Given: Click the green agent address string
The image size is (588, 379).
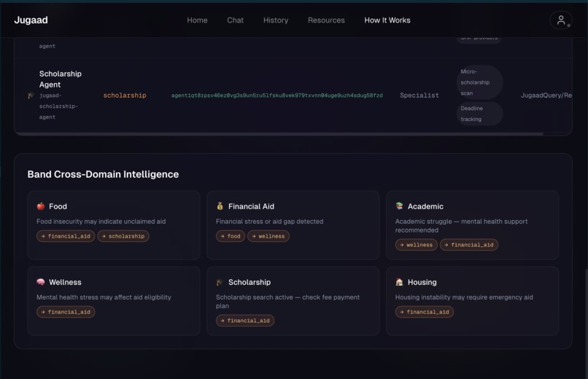Looking at the screenshot, I should coord(276,95).
